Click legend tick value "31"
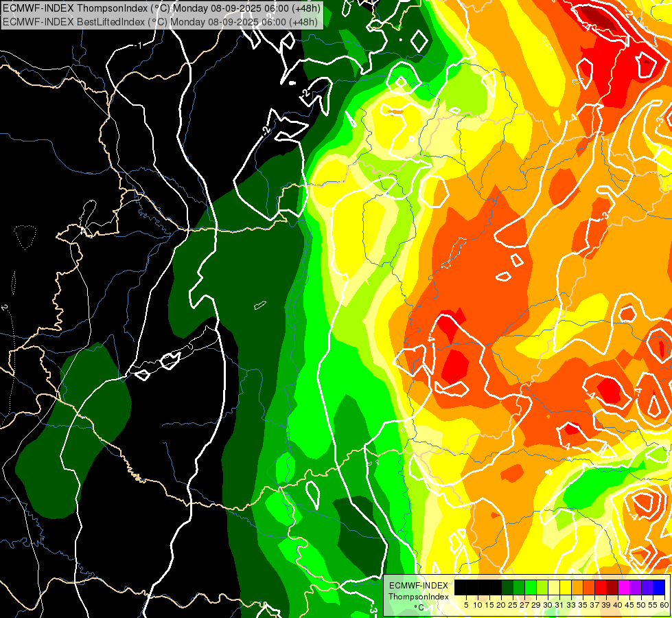 pyautogui.click(x=559, y=605)
